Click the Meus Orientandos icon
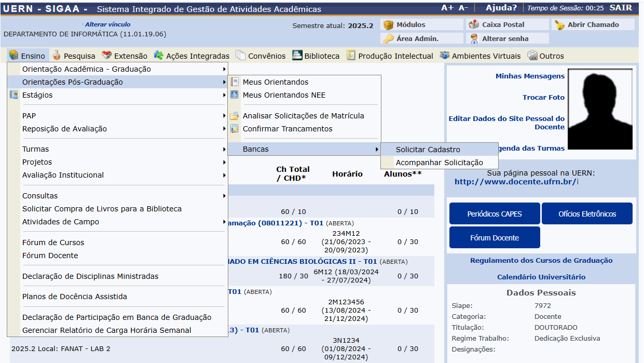 235,82
